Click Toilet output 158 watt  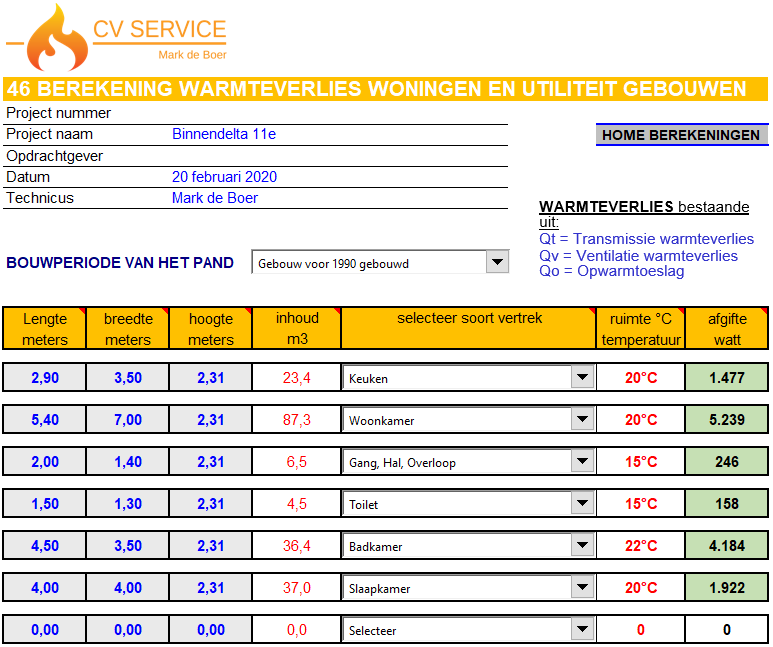pyautogui.click(x=727, y=503)
